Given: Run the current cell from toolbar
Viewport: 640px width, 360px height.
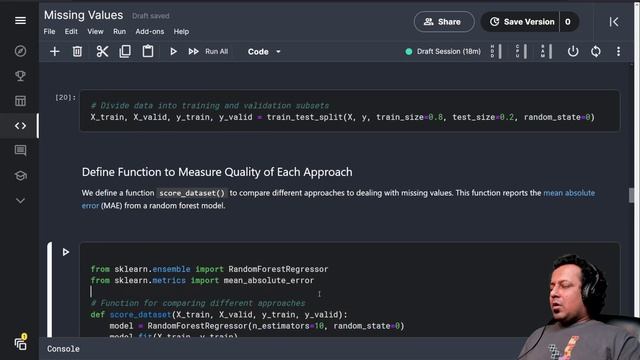Looking at the screenshot, I should 173,51.
